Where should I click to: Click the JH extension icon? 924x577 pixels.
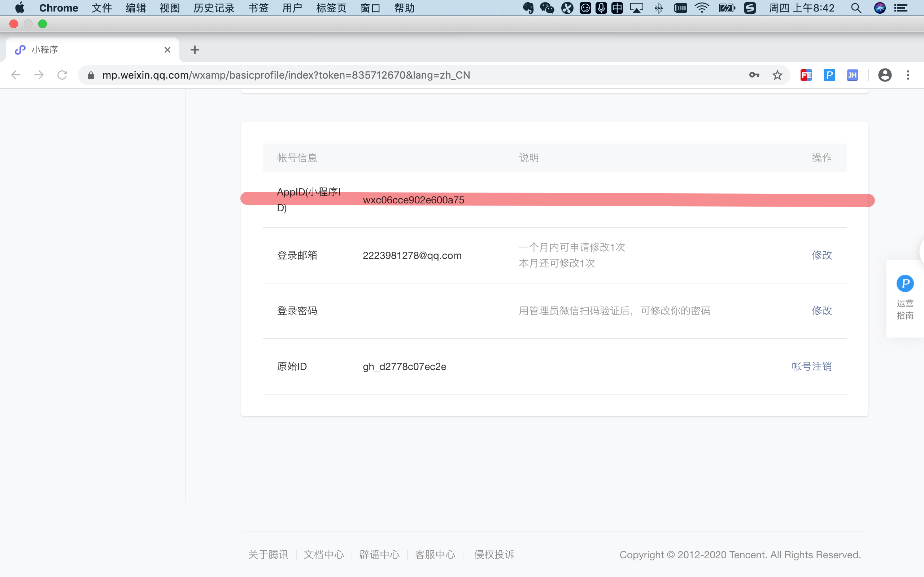coord(852,75)
